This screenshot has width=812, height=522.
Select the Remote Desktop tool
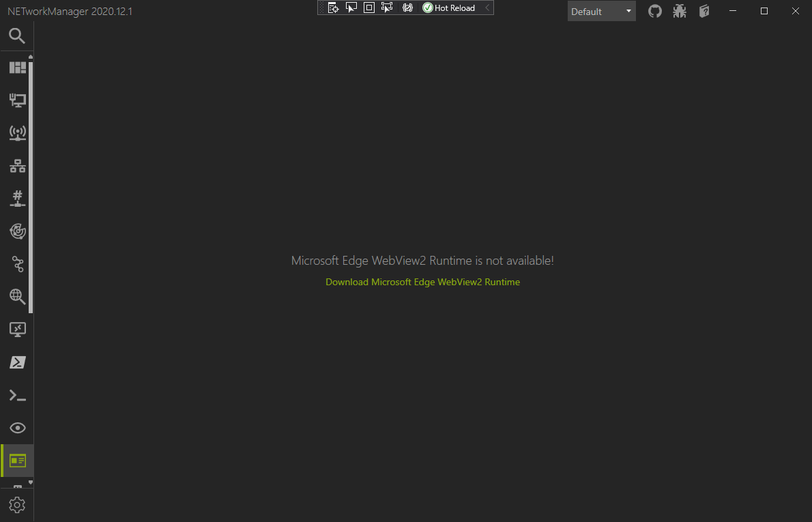17,330
